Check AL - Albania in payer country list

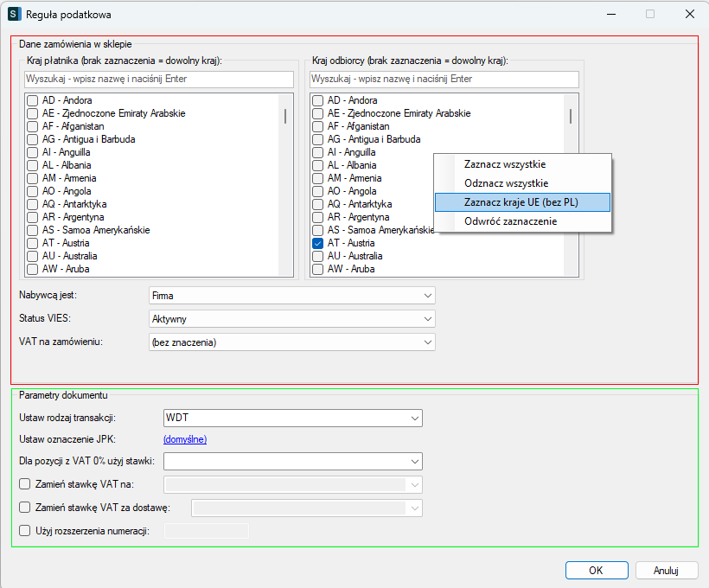point(32,165)
